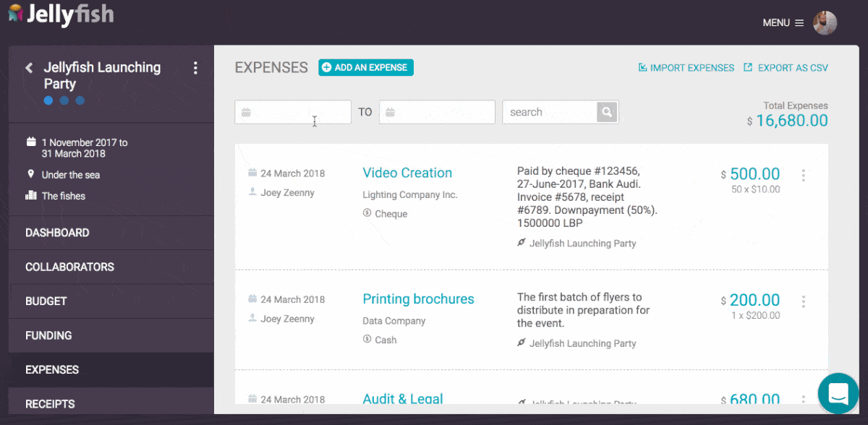The width and height of the screenshot is (868, 425).
Task: Click the Add an Expense button
Action: click(x=366, y=67)
